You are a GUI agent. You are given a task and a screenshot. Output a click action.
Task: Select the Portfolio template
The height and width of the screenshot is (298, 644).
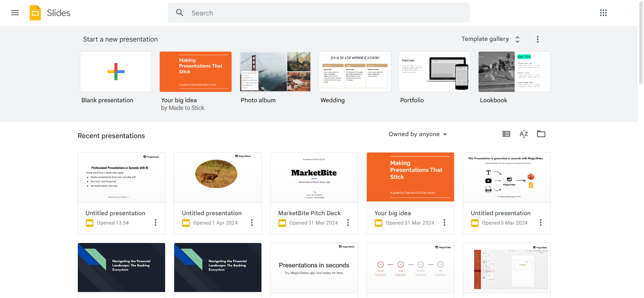[435, 72]
